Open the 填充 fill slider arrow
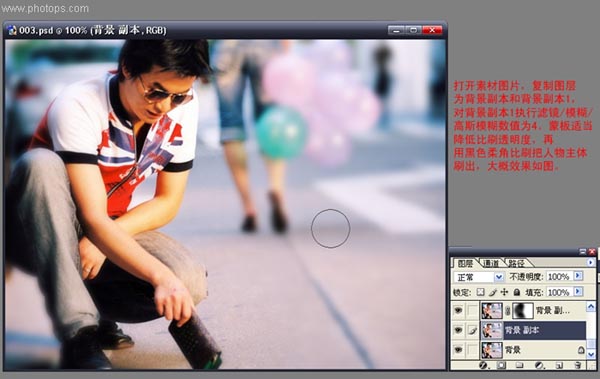Screen dimensions: 600x379 tap(578, 292)
